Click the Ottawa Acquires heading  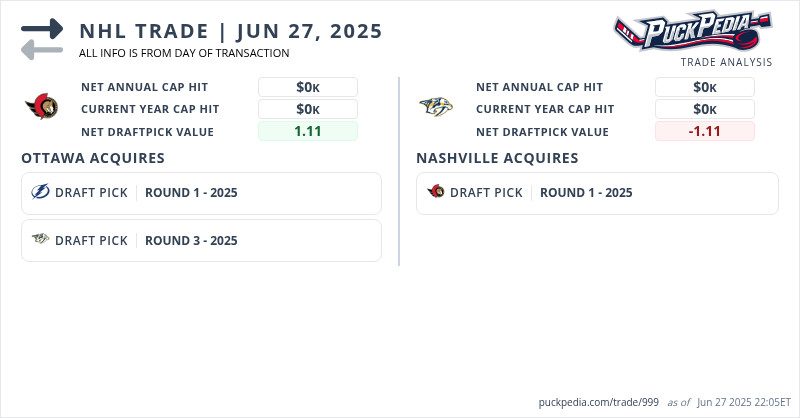point(93,158)
